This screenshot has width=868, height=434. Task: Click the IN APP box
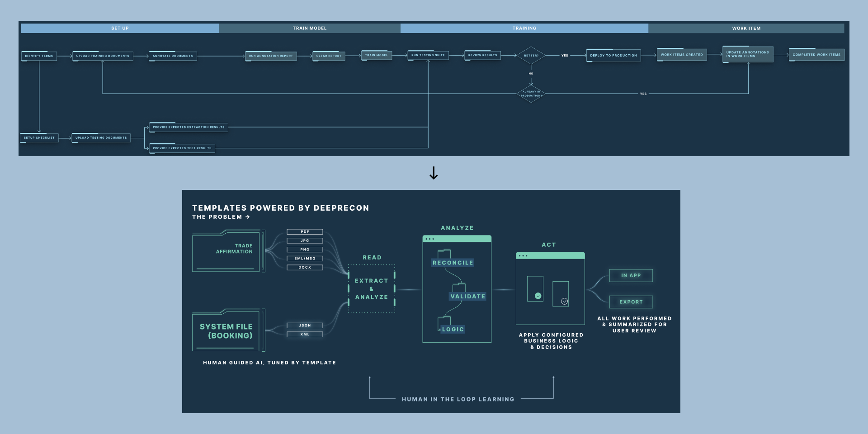pos(631,275)
